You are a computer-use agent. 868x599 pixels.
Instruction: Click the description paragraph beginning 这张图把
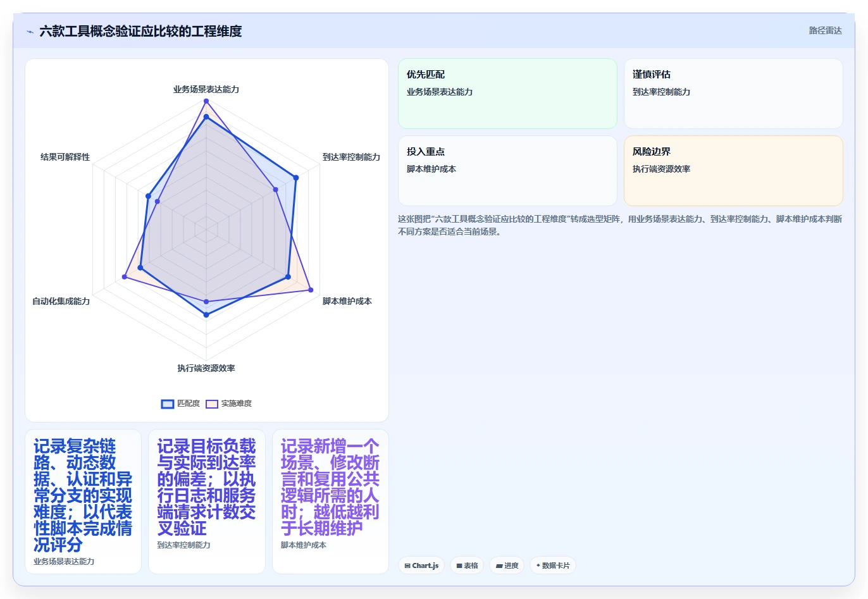(620, 225)
